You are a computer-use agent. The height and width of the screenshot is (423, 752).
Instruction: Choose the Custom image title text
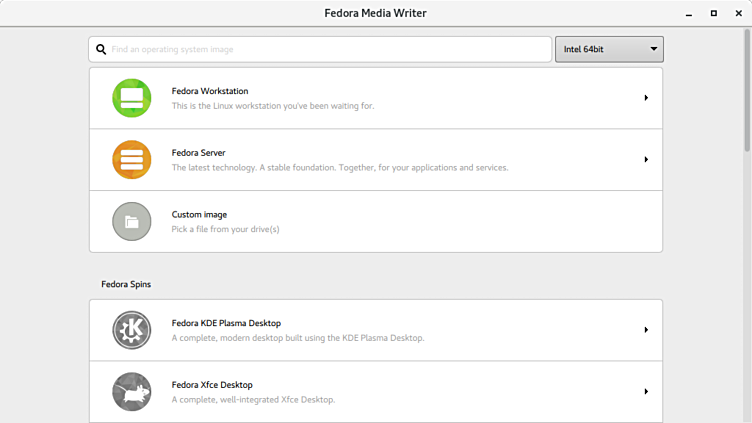click(x=199, y=214)
